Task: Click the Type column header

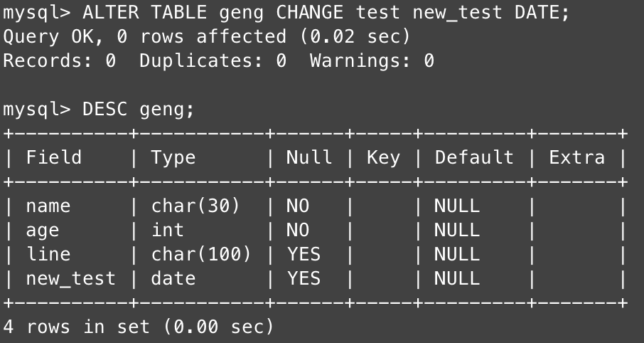Action: click(173, 158)
